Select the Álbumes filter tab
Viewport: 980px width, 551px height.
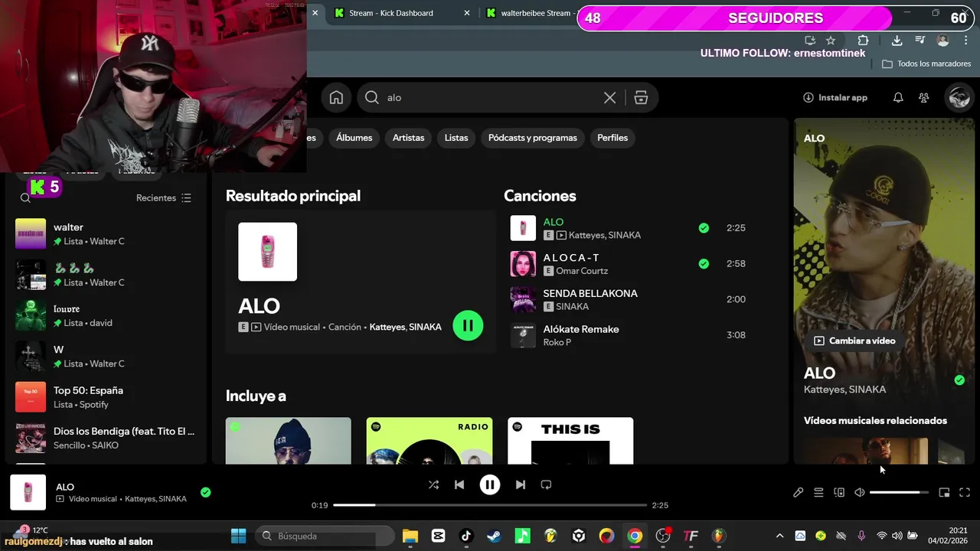pos(354,138)
